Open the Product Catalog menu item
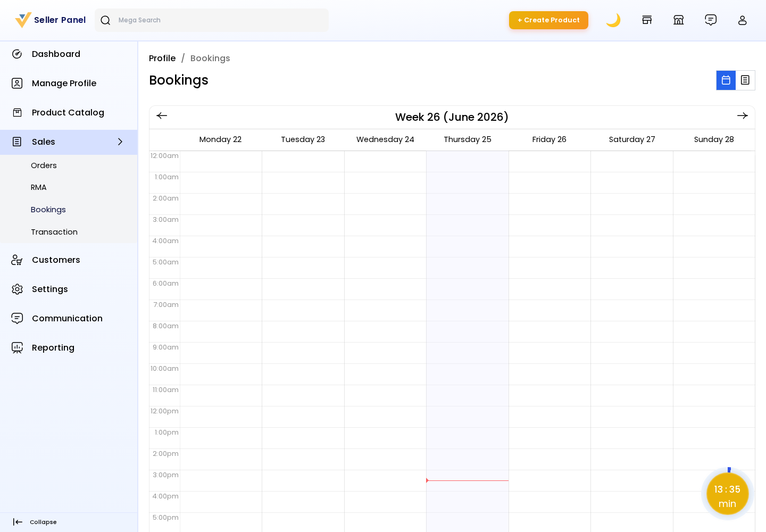Viewport: 766px width, 532px height. tap(69, 113)
